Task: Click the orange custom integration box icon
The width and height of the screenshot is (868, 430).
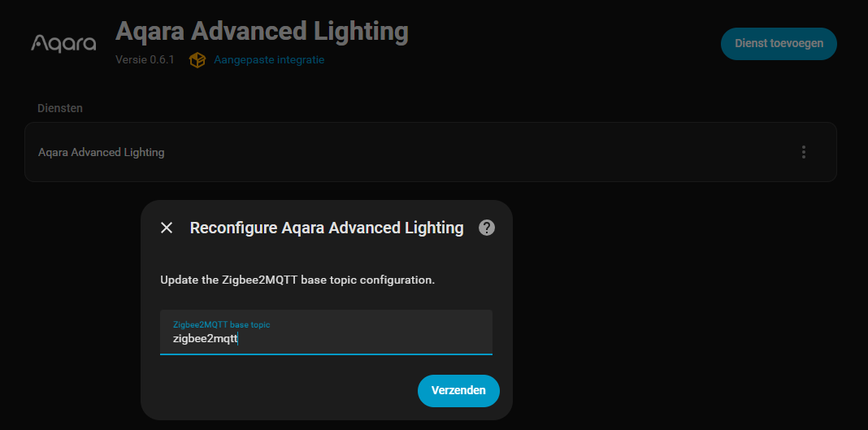Action: (x=197, y=60)
